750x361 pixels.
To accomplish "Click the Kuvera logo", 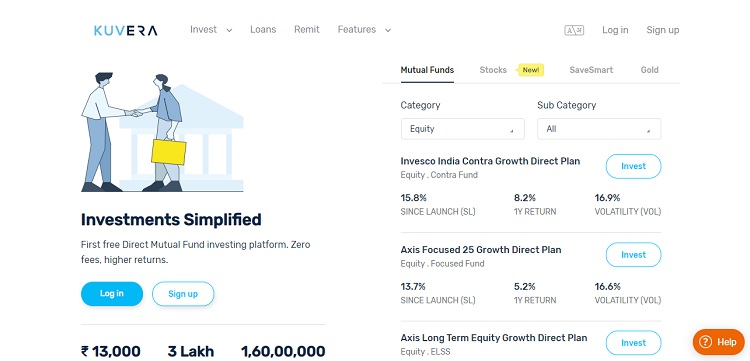I will (125, 31).
